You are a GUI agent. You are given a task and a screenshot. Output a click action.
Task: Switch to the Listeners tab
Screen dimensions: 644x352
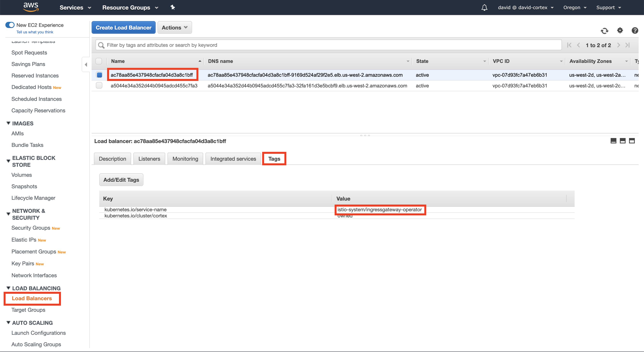[149, 159]
